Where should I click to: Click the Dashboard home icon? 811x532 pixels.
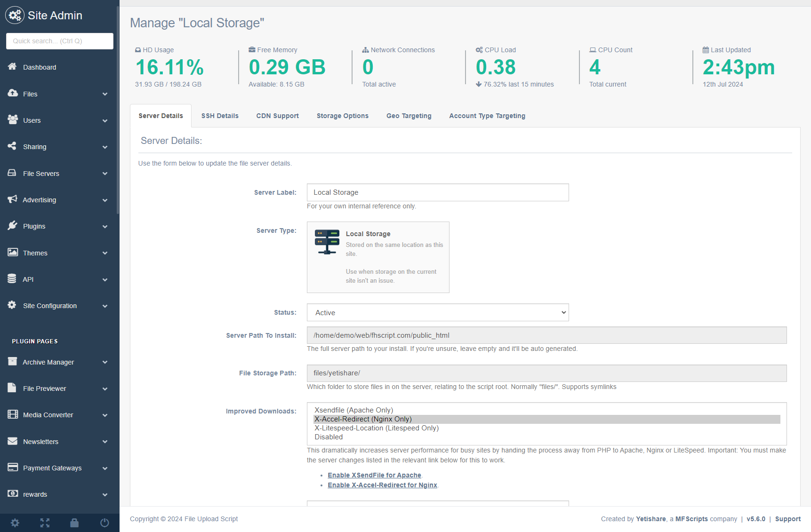12,67
